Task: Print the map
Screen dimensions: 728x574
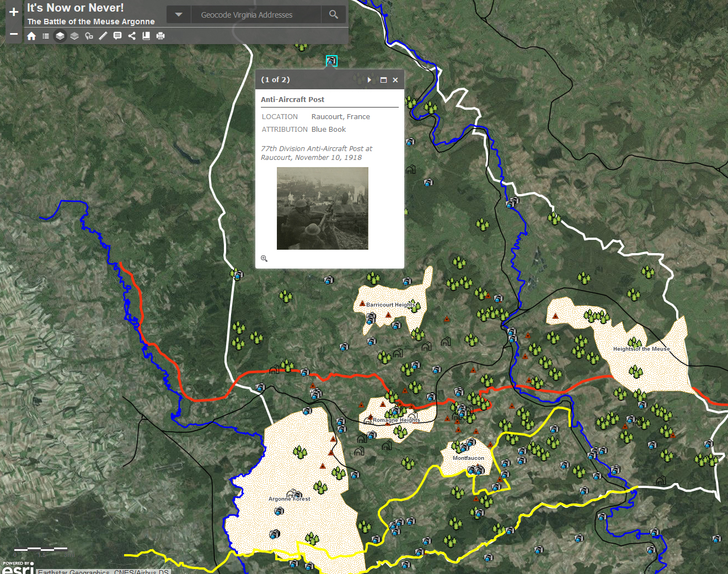Action: (160, 36)
